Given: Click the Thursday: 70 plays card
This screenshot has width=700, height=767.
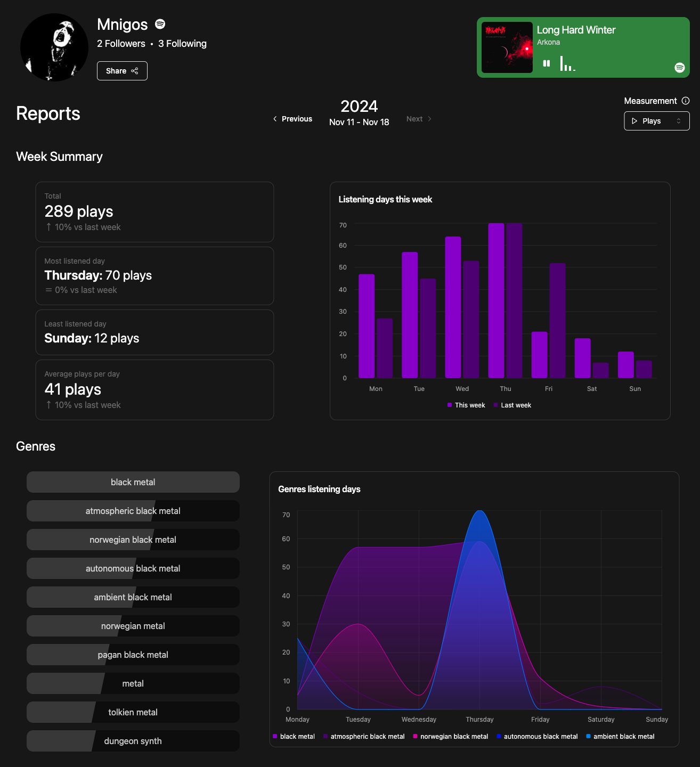Looking at the screenshot, I should pos(154,276).
